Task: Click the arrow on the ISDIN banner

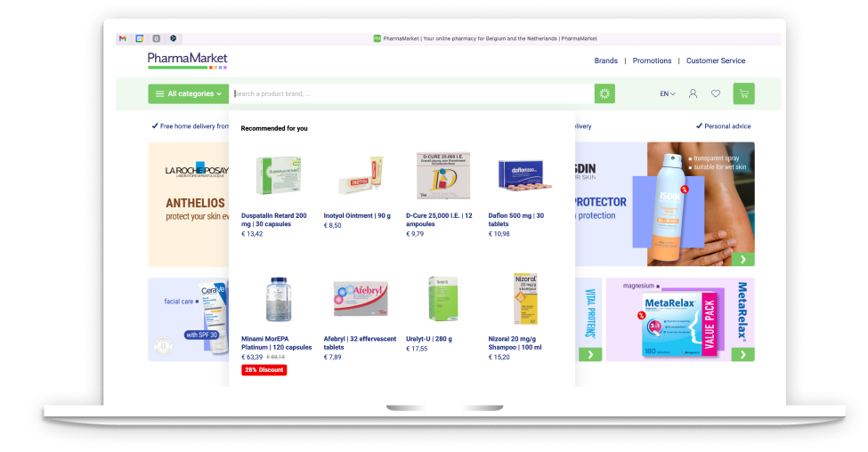Action: [x=743, y=259]
